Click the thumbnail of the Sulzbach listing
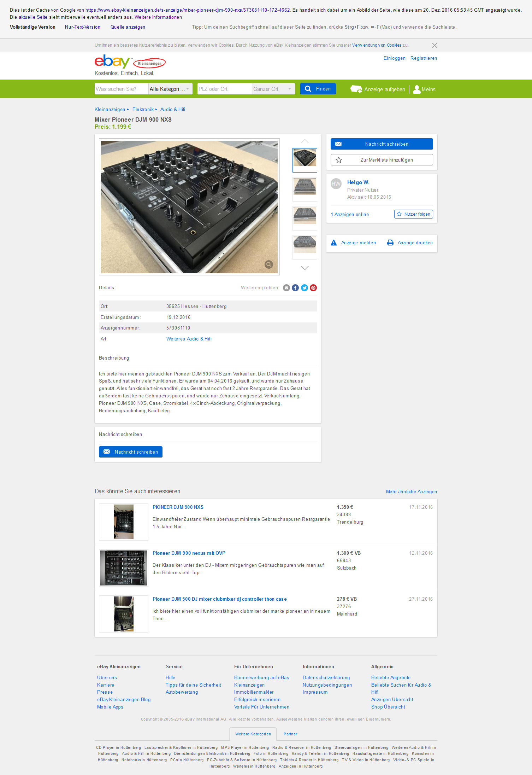The height and width of the screenshot is (775, 532). tap(124, 568)
